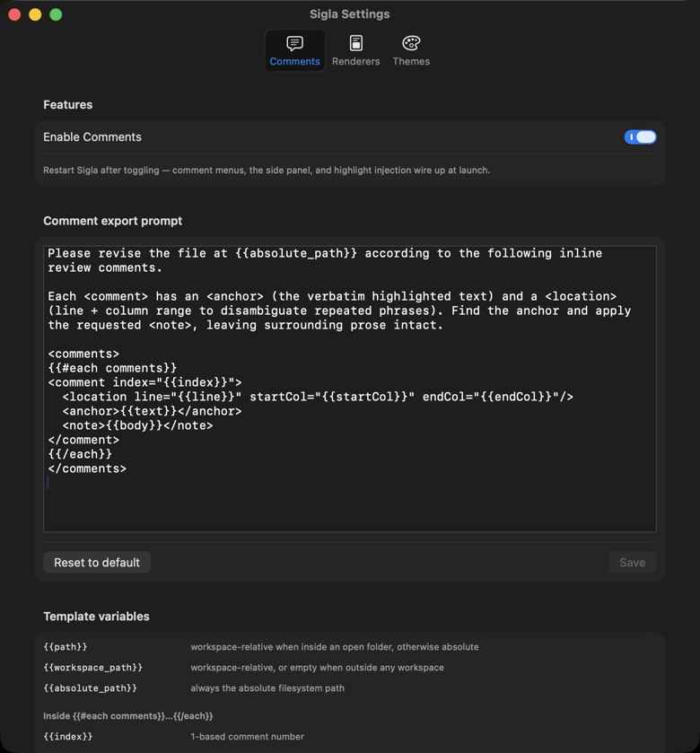The height and width of the screenshot is (753, 700).
Task: Click the '{{/each}}' line in the prompt
Action: (x=80, y=454)
